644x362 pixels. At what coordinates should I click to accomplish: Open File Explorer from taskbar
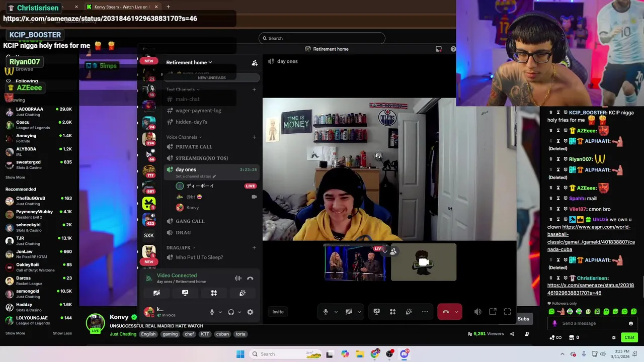(360, 354)
